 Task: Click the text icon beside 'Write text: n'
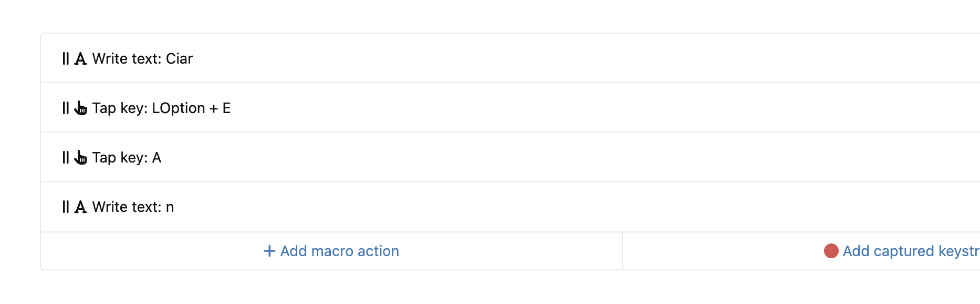point(80,207)
